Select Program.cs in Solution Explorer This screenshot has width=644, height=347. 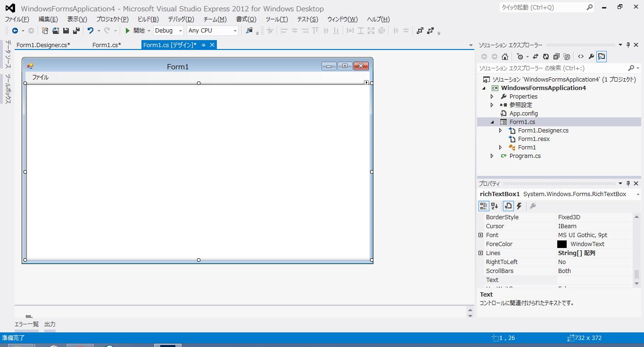[525, 156]
